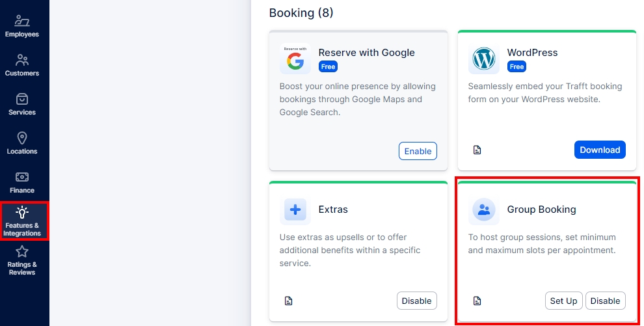Viewport: 644px width, 326px height.
Task: Open the Services sidebar section
Action: pyautogui.click(x=22, y=104)
